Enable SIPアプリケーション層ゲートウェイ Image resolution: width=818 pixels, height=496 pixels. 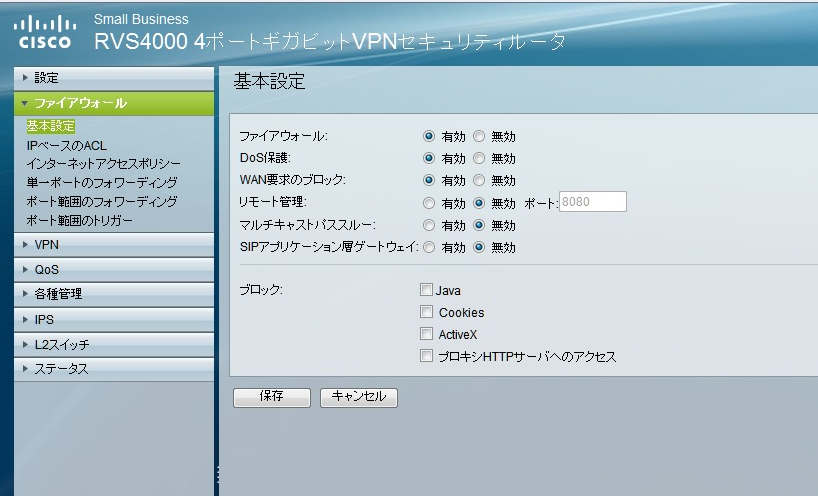pos(429,247)
